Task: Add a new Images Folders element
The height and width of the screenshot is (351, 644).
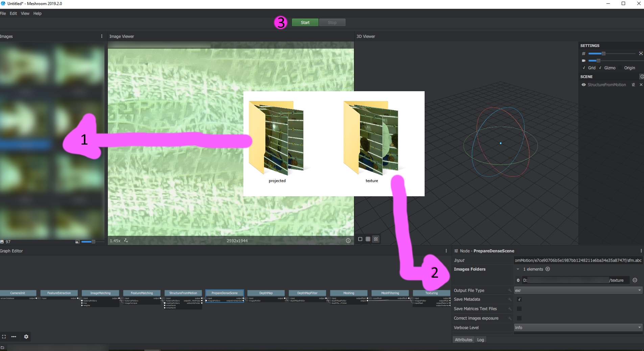Action: click(548, 269)
